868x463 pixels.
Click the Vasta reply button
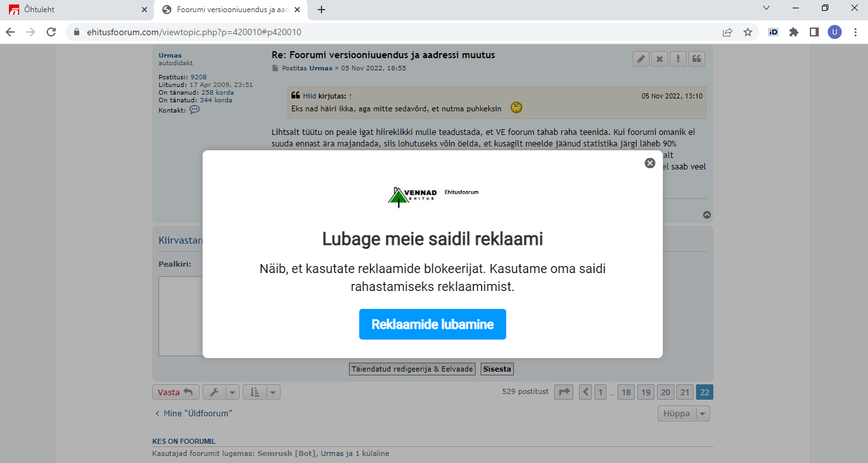[176, 392]
